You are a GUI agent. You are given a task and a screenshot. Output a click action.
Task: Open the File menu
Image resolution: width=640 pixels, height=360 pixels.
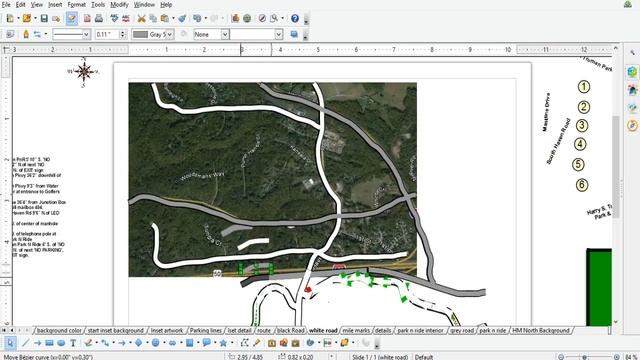click(x=6, y=5)
